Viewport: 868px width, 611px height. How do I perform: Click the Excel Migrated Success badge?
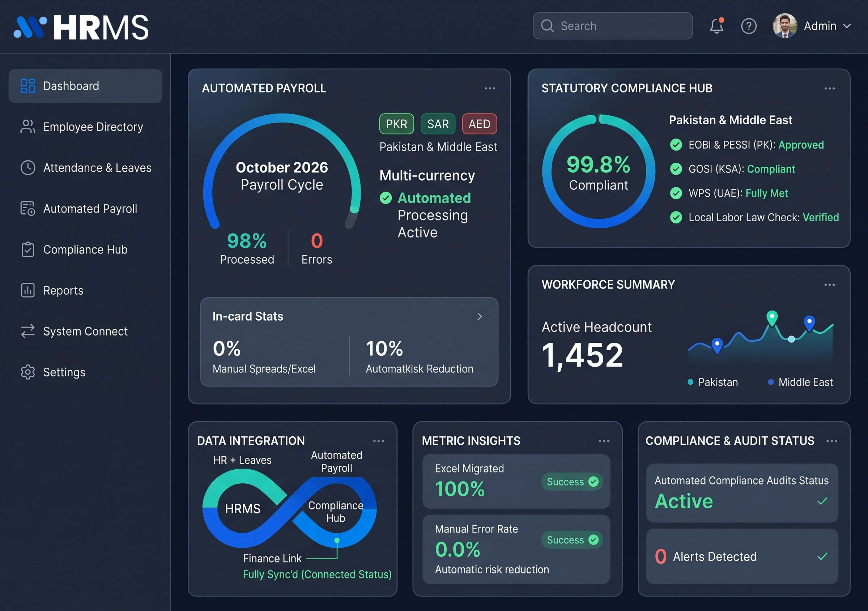(572, 482)
